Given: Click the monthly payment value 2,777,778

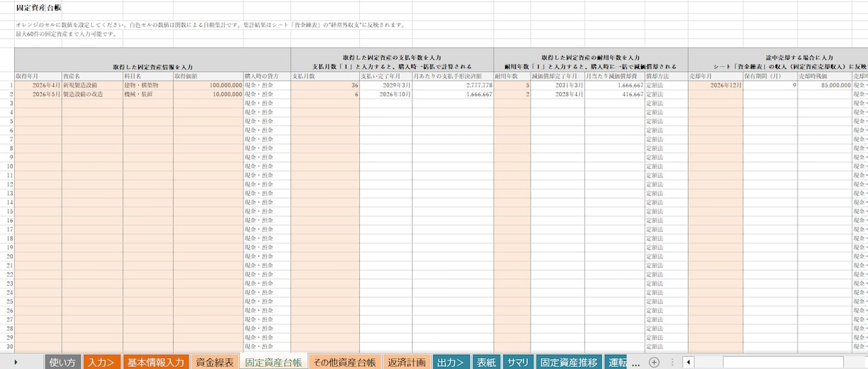Looking at the screenshot, I should click(x=452, y=85).
